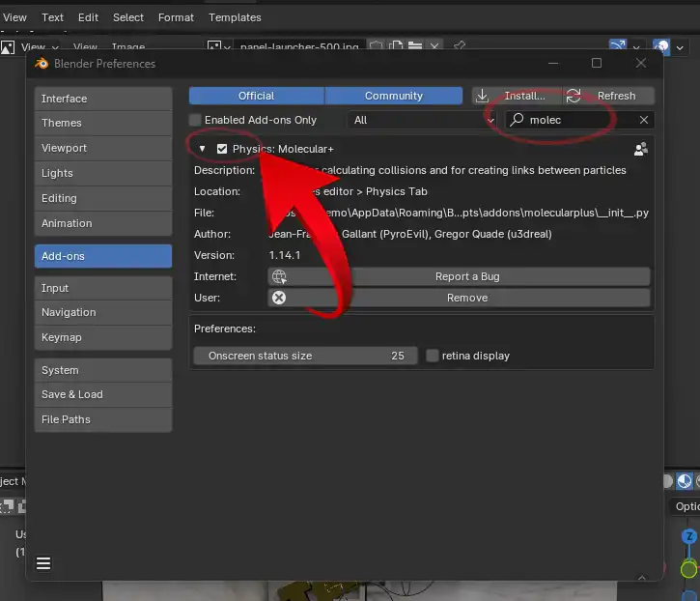Open the File Paths section
The height and width of the screenshot is (601, 700).
click(103, 419)
